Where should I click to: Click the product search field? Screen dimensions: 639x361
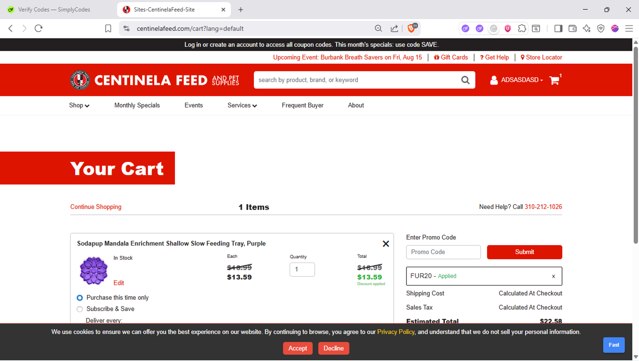(357, 80)
